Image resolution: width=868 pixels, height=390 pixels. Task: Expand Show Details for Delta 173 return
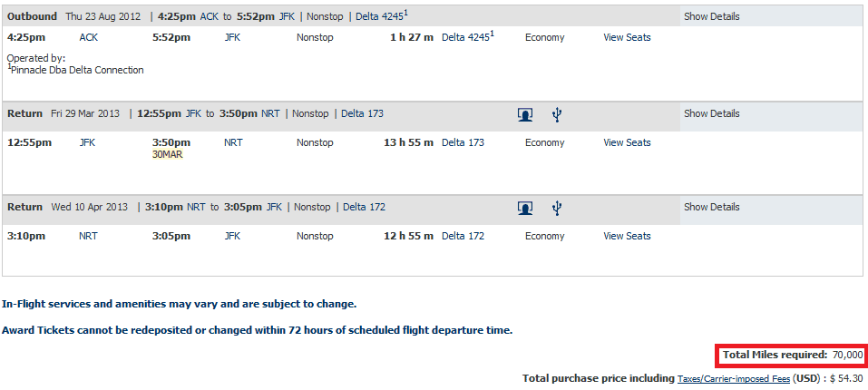pyautogui.click(x=711, y=113)
